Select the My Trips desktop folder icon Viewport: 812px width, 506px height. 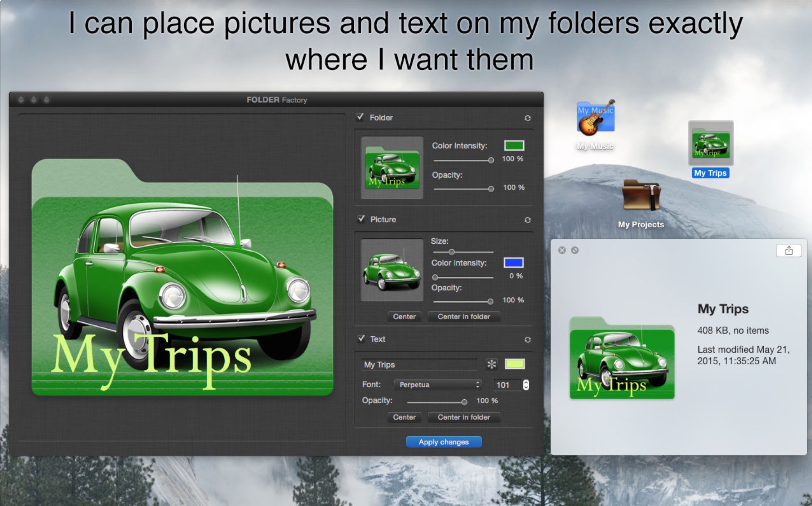click(x=710, y=143)
